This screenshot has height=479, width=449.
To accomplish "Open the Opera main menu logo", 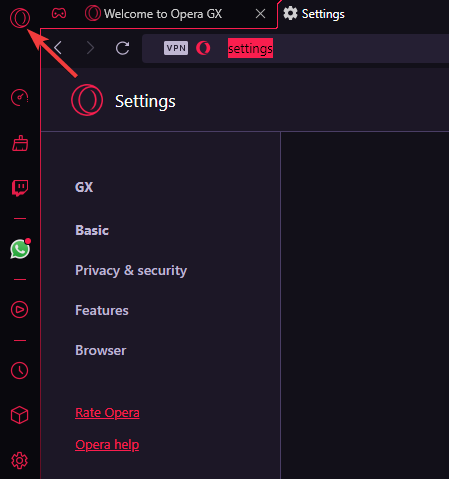I will (20, 18).
